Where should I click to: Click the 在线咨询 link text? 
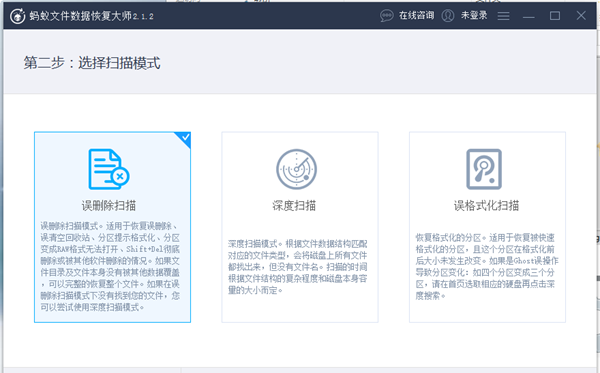point(417,15)
